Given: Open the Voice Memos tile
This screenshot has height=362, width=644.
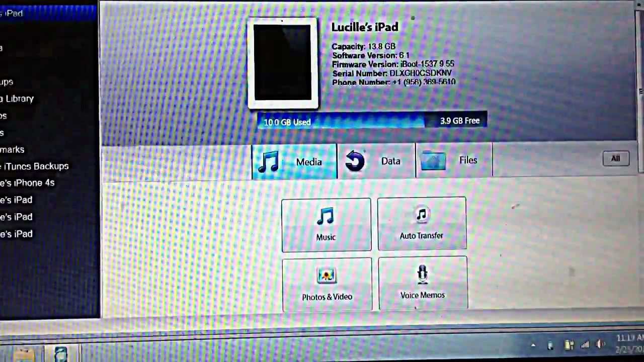Looking at the screenshot, I should (x=423, y=283).
